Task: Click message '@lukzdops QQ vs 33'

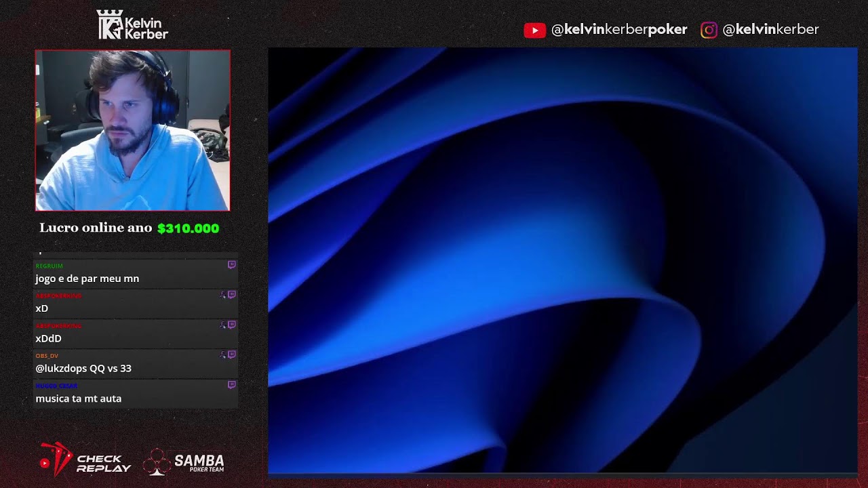Action: pos(83,368)
